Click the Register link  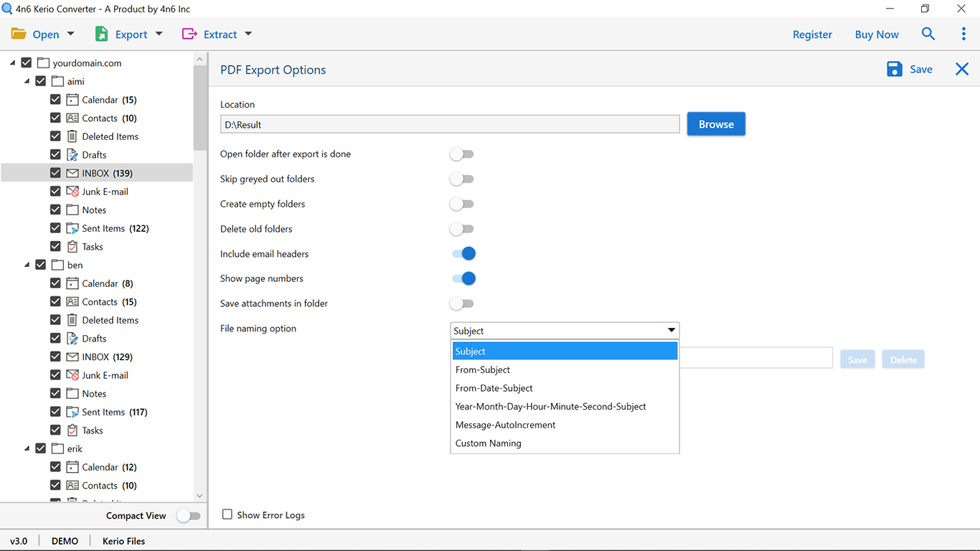[x=812, y=34]
